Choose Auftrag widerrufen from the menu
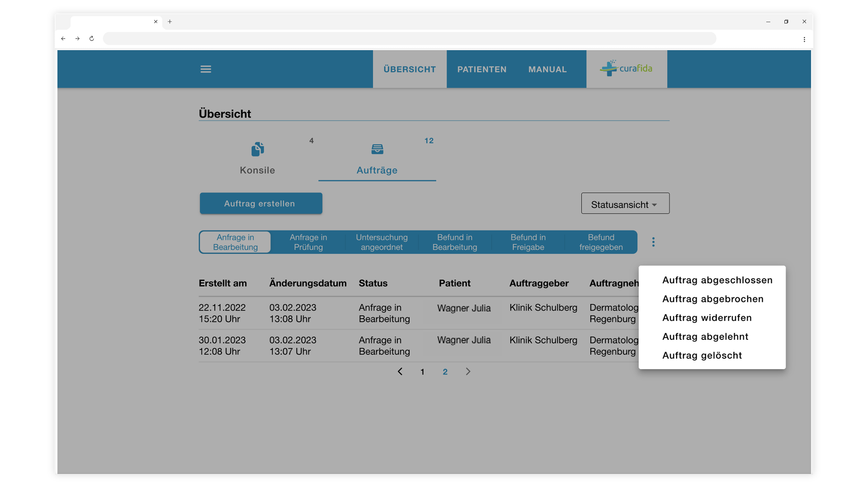 [707, 318]
